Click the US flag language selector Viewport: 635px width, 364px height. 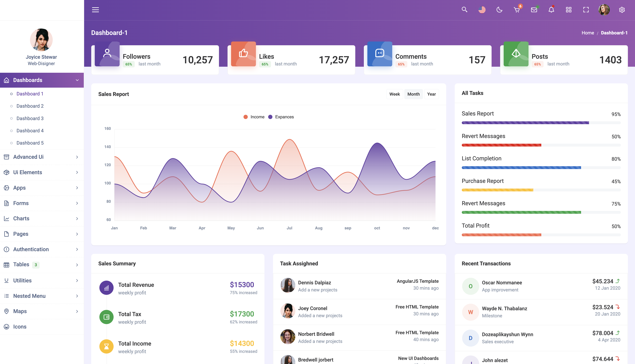(482, 10)
